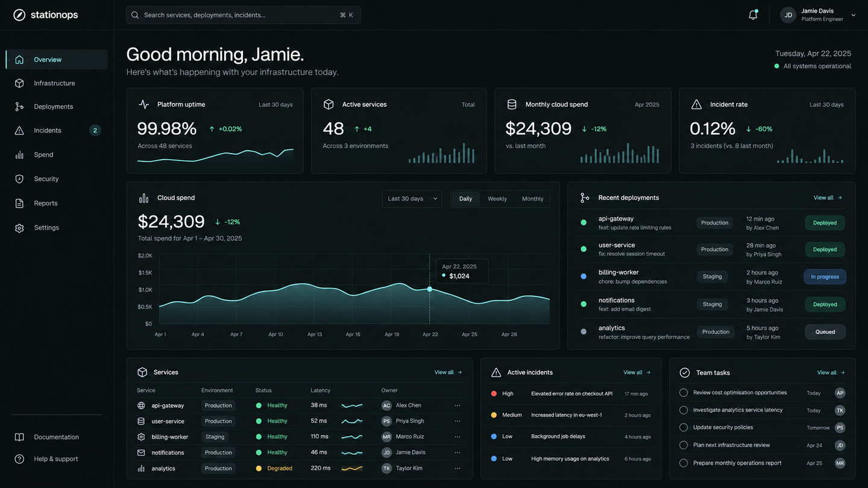The width and height of the screenshot is (868, 488).
Task: Click the Apr 22 data point on chart
Action: (430, 289)
